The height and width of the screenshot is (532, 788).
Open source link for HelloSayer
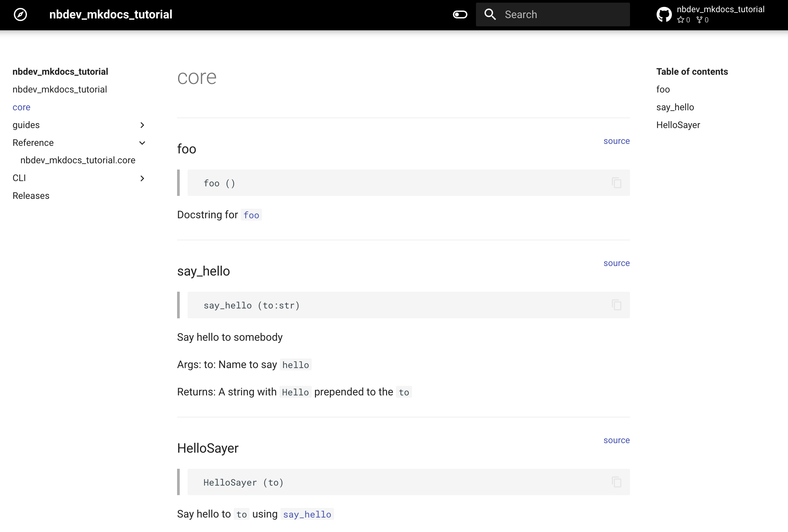click(616, 440)
